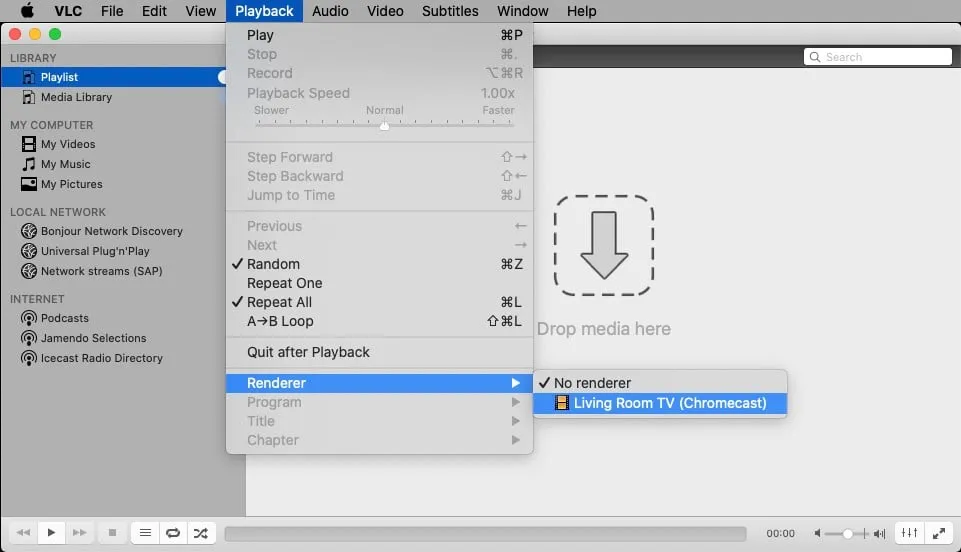Click the Bonjour Network Discovery icon
961x552 pixels.
[28, 231]
